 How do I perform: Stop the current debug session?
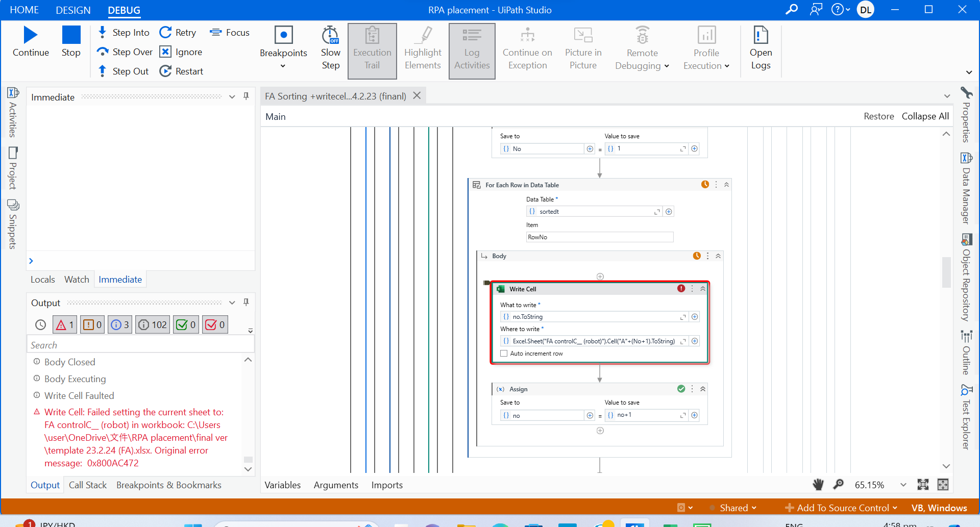71,41
